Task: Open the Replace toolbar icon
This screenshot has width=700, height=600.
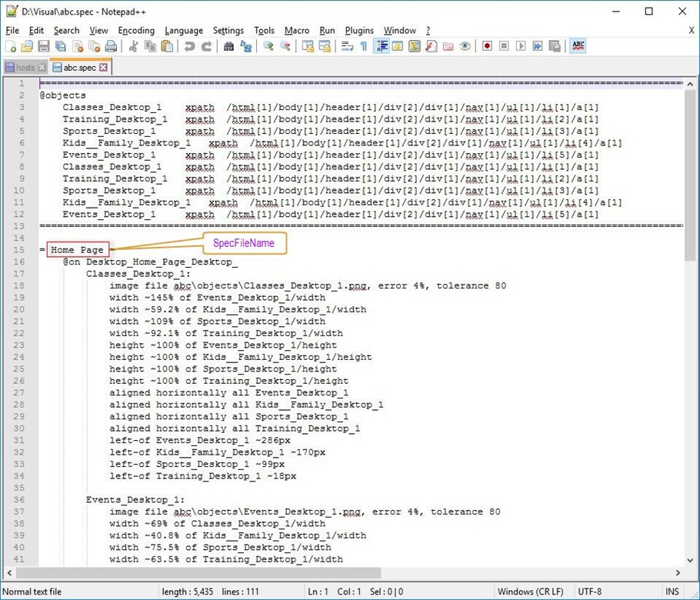Action: point(245,46)
